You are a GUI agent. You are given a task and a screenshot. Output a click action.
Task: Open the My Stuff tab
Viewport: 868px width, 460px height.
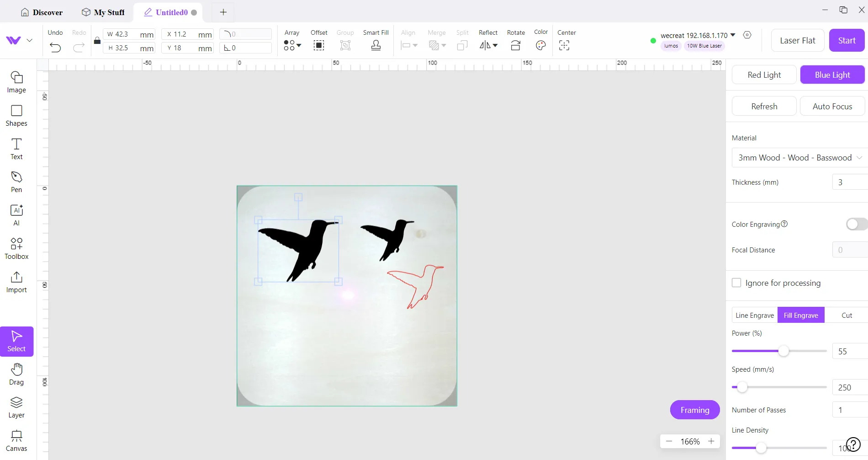tap(103, 12)
